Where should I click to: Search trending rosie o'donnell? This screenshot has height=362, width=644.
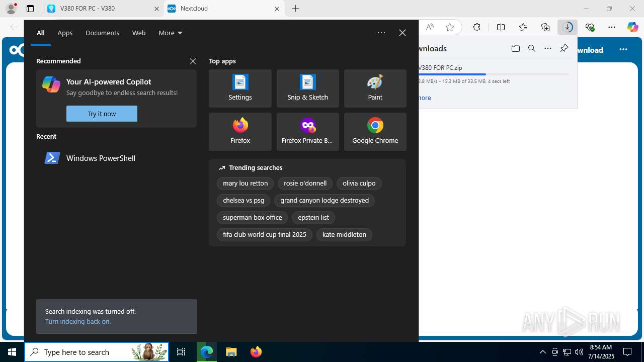tap(305, 184)
